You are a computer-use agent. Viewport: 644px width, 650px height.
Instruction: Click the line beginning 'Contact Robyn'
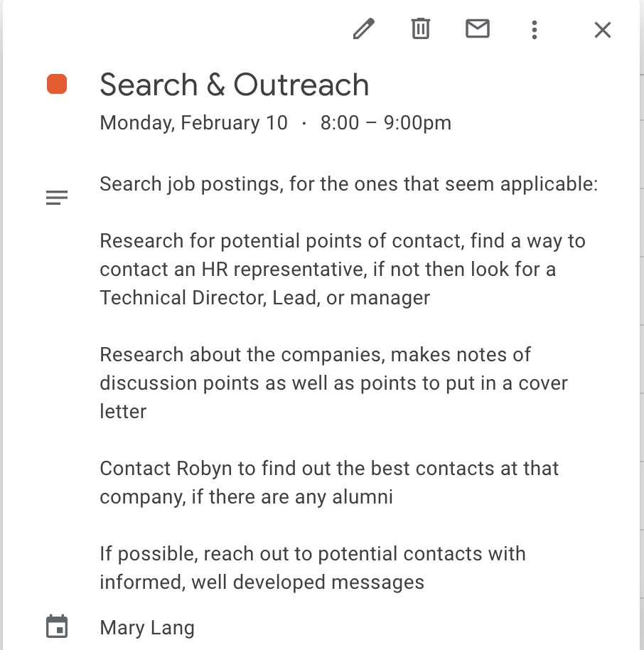coord(329,469)
